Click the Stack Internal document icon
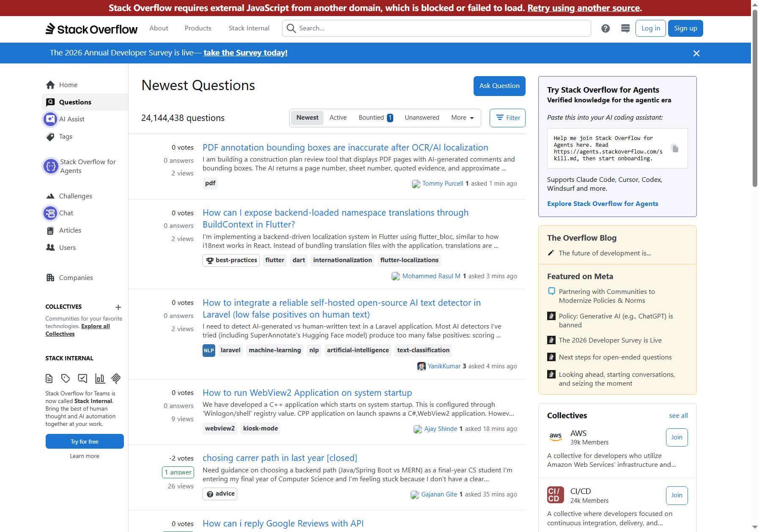759x532 pixels. (49, 378)
